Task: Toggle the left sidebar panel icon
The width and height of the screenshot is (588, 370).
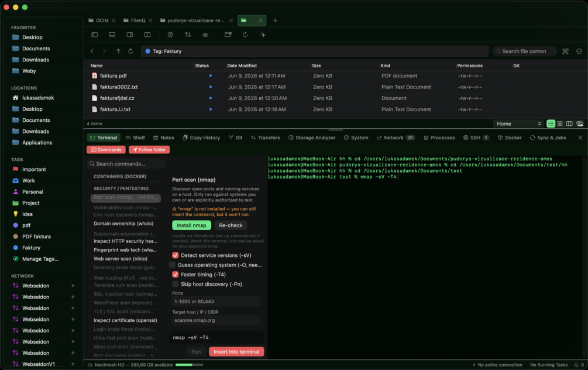Action: pyautogui.click(x=95, y=35)
